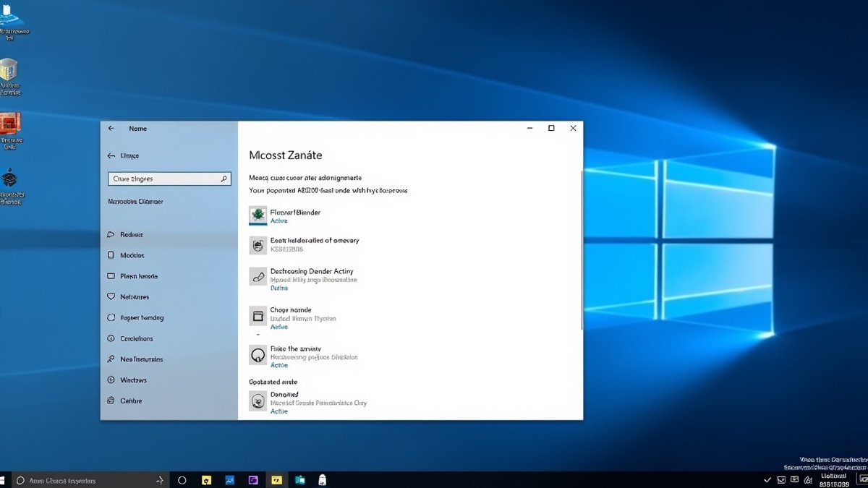Click the Cortana circle on the taskbar
Image resolution: width=868 pixels, height=488 pixels.
pos(182,480)
